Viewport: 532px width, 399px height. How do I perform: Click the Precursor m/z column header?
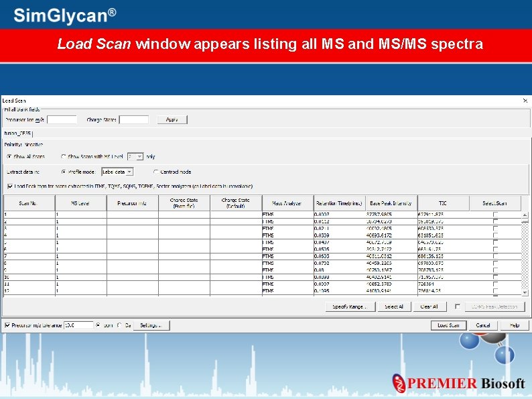pyautogui.click(x=132, y=203)
